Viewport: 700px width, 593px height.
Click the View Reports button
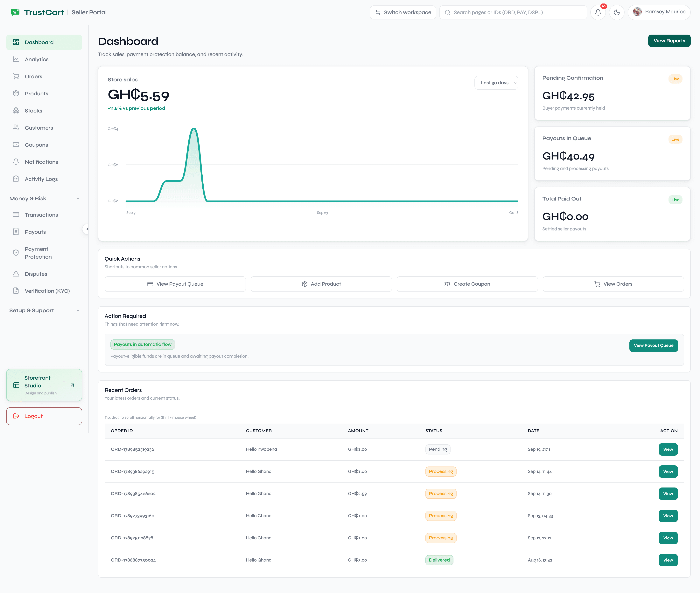pos(669,41)
